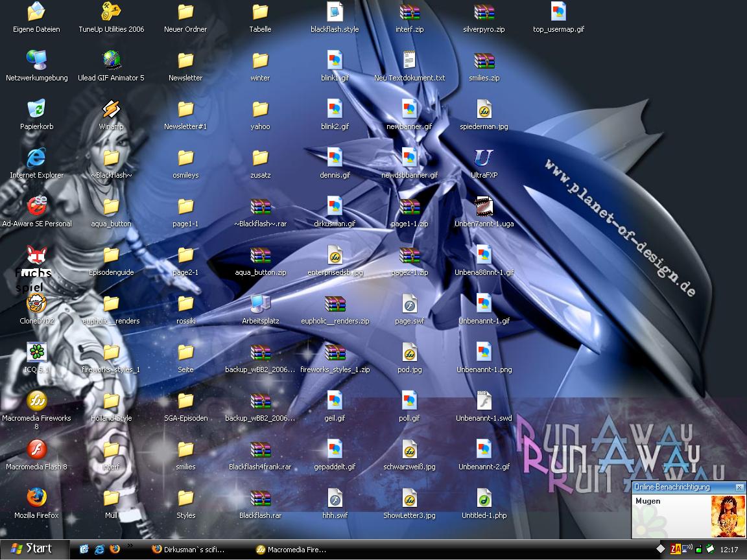The width and height of the screenshot is (747, 560).
Task: Click Internet Explorer in Quick Launch bar
Action: coord(99,549)
